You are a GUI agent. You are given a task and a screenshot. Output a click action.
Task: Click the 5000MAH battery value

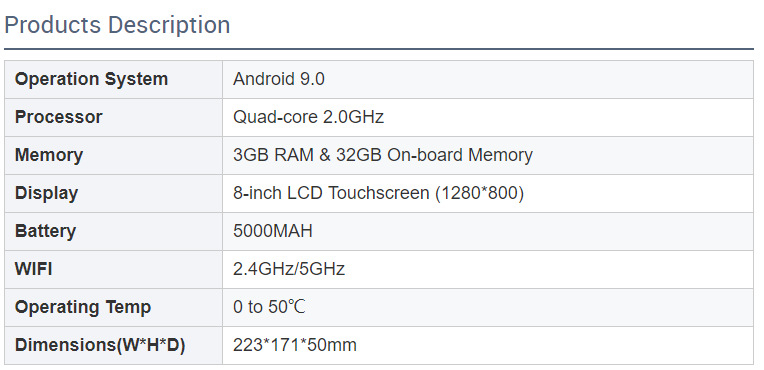click(273, 231)
